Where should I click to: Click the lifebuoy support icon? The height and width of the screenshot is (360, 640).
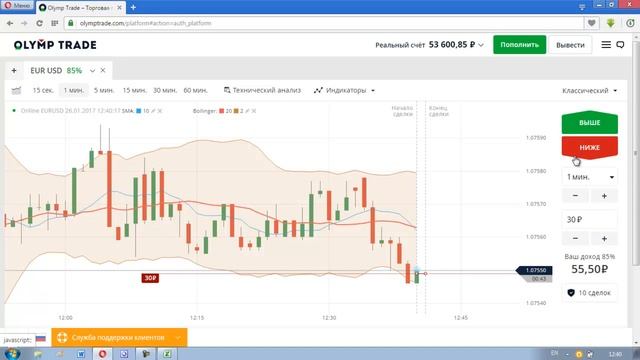coord(62,338)
